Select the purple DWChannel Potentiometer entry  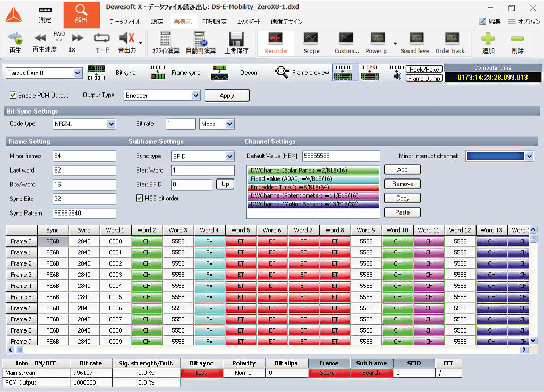313,195
